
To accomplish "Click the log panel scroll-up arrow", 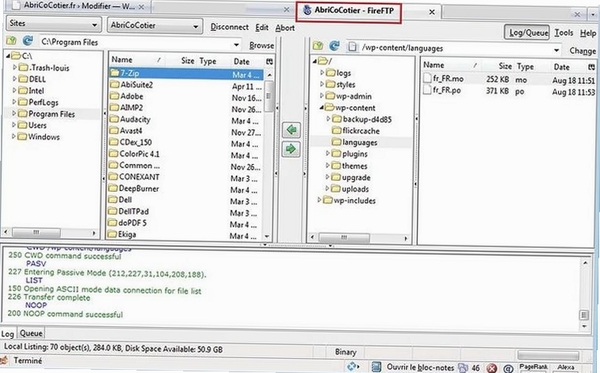I will click(x=585, y=263).
